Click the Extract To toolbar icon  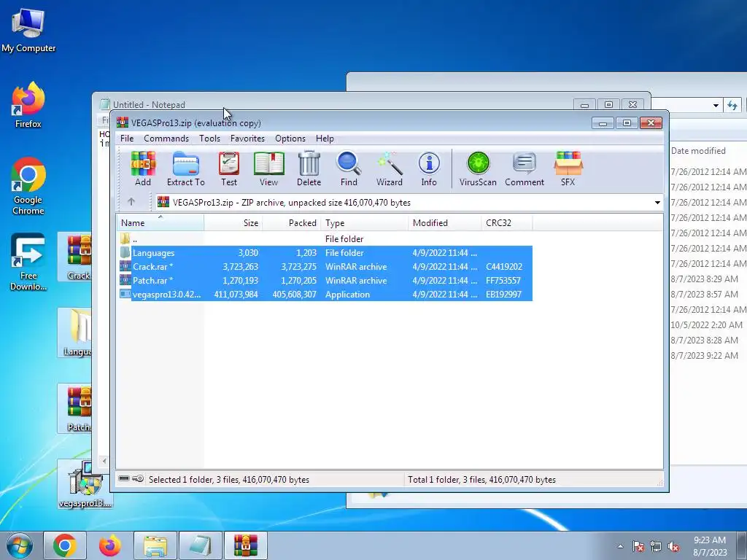point(186,168)
